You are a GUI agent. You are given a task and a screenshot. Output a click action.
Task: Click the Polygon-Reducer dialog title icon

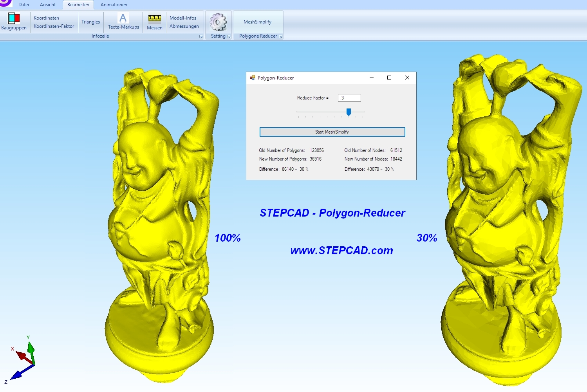pos(253,78)
